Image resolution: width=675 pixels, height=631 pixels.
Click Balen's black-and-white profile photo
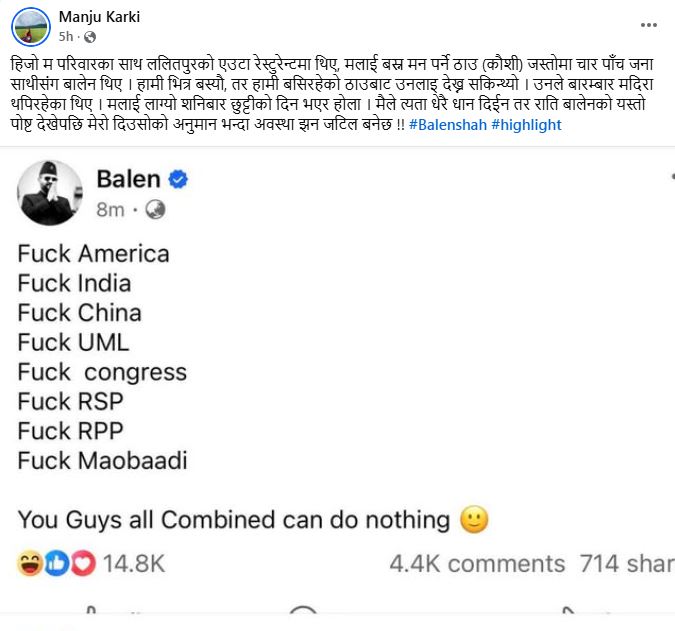point(49,190)
